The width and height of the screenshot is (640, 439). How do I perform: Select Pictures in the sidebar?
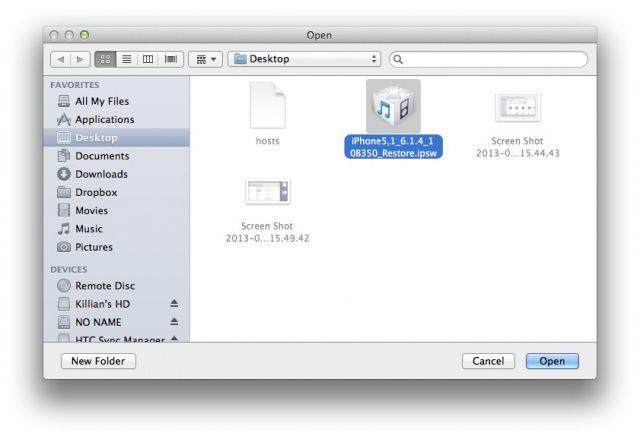click(x=93, y=247)
